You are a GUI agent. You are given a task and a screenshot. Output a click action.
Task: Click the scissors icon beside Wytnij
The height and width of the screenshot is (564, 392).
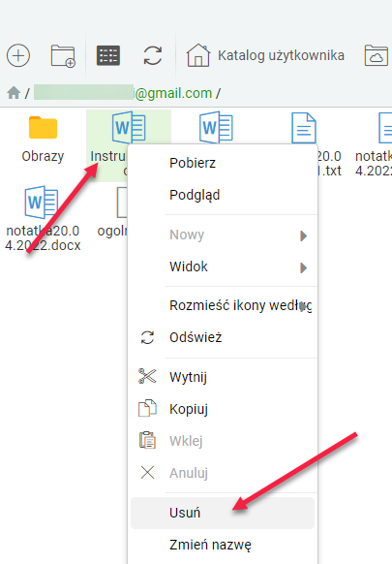(147, 376)
